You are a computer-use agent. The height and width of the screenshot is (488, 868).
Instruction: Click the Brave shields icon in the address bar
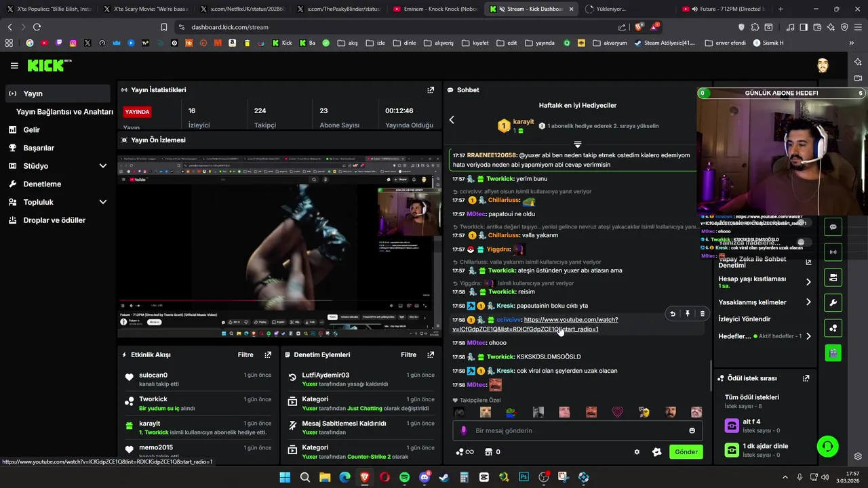(x=638, y=27)
